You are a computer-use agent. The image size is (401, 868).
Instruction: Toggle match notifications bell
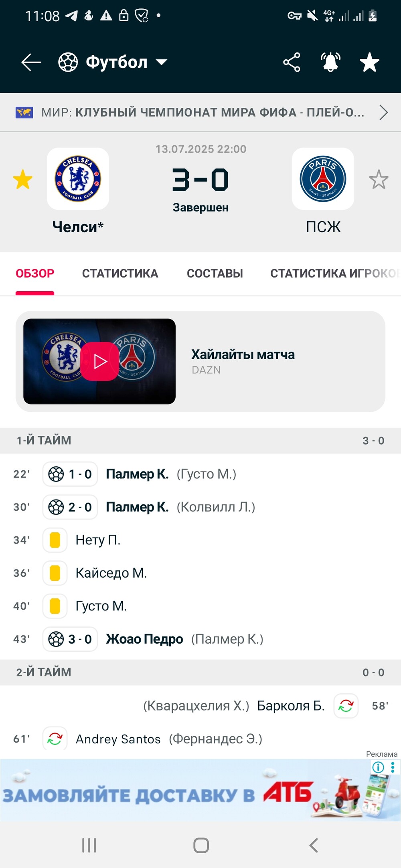point(330,62)
